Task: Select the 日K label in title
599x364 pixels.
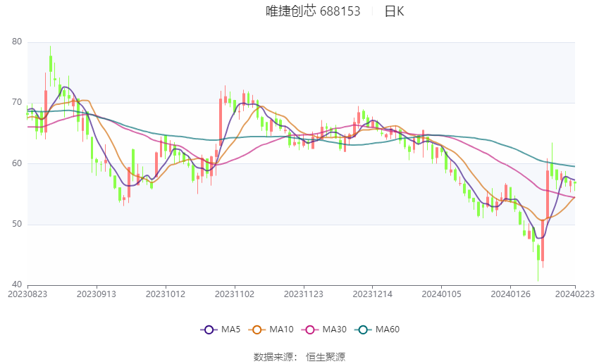Action: (394, 11)
